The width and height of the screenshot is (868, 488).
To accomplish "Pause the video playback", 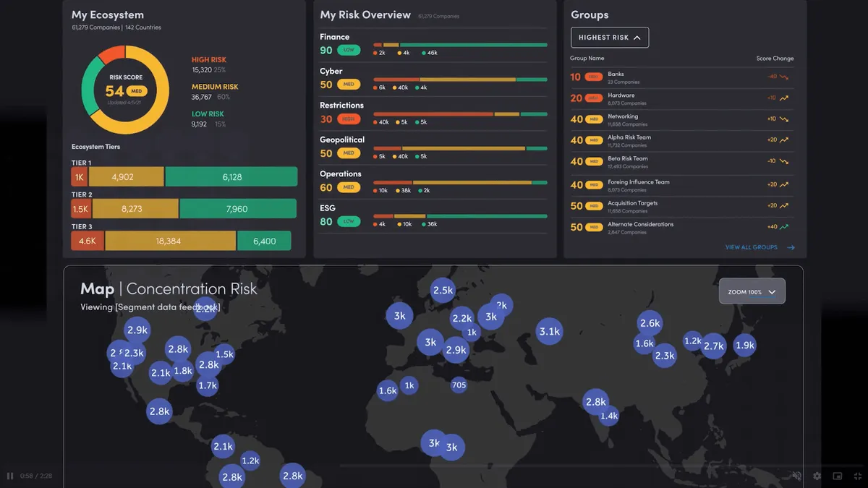I will (10, 476).
